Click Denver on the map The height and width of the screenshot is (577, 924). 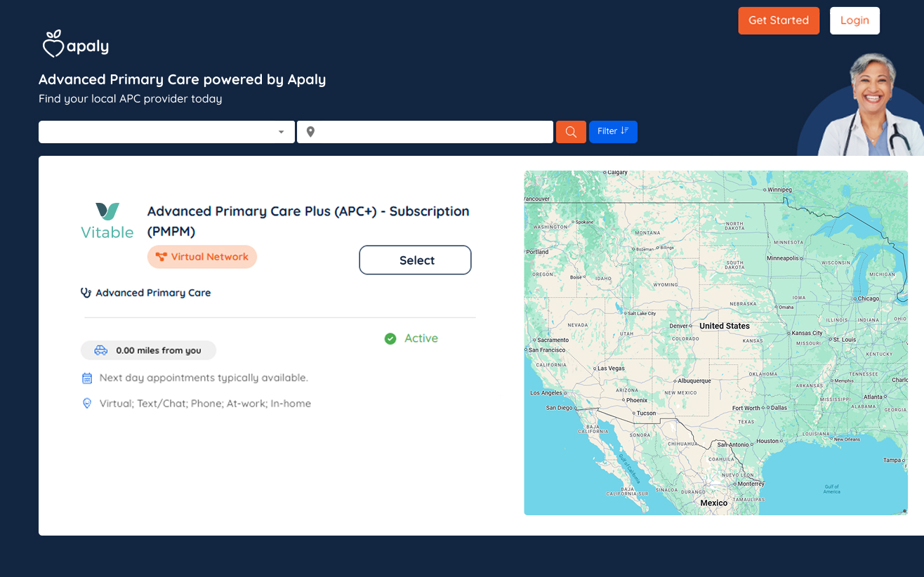[678, 326]
